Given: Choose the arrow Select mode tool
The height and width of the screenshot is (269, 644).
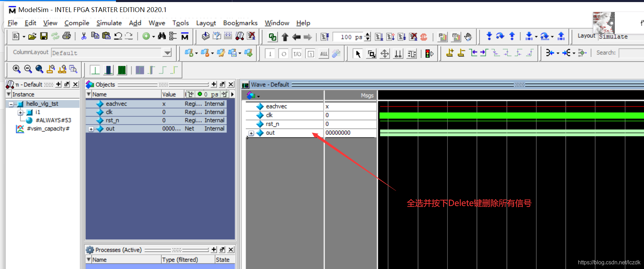Looking at the screenshot, I should [x=358, y=54].
